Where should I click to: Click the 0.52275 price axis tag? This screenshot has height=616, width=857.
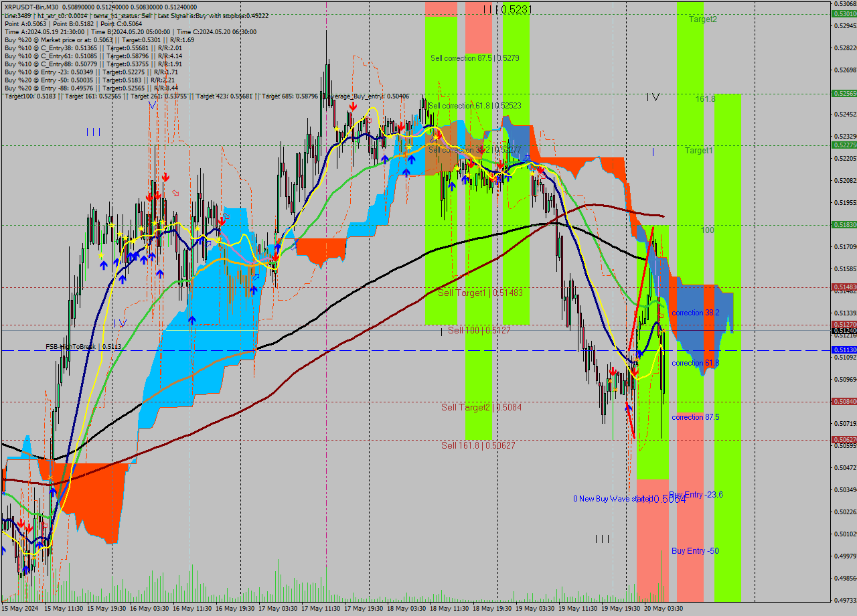[844, 145]
